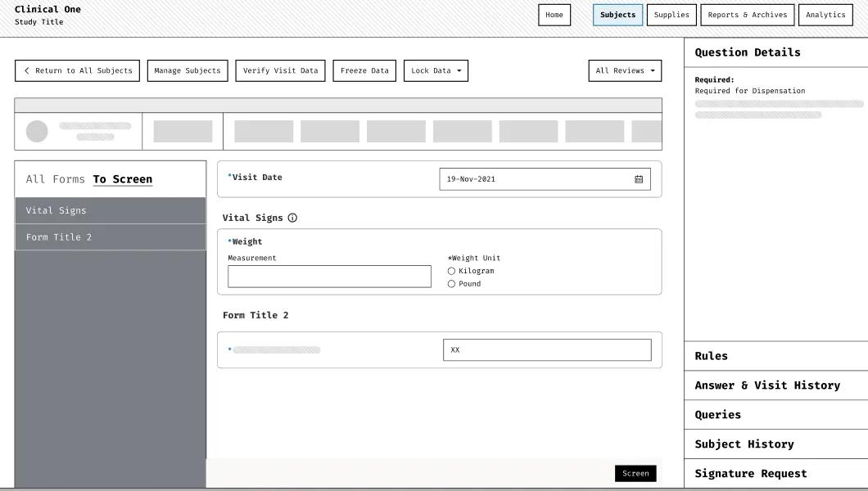Open the Lock Data dropdown
The width and height of the screenshot is (868, 491).
(436, 70)
